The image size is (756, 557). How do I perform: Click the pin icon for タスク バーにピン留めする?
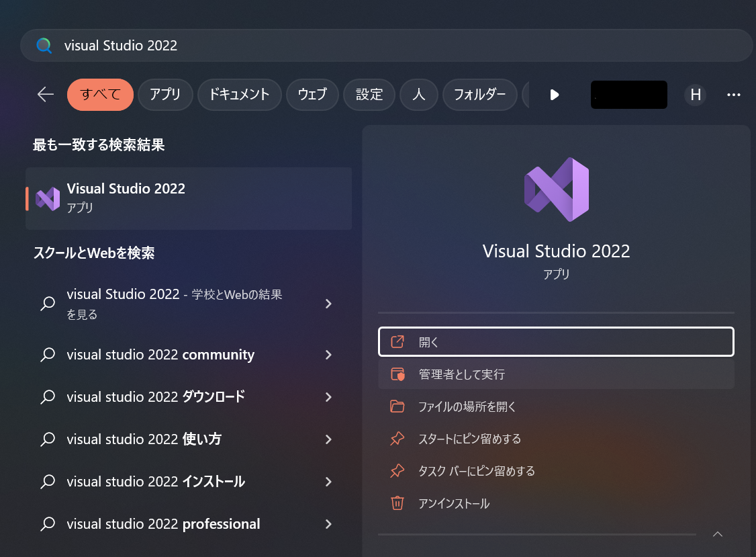point(397,470)
